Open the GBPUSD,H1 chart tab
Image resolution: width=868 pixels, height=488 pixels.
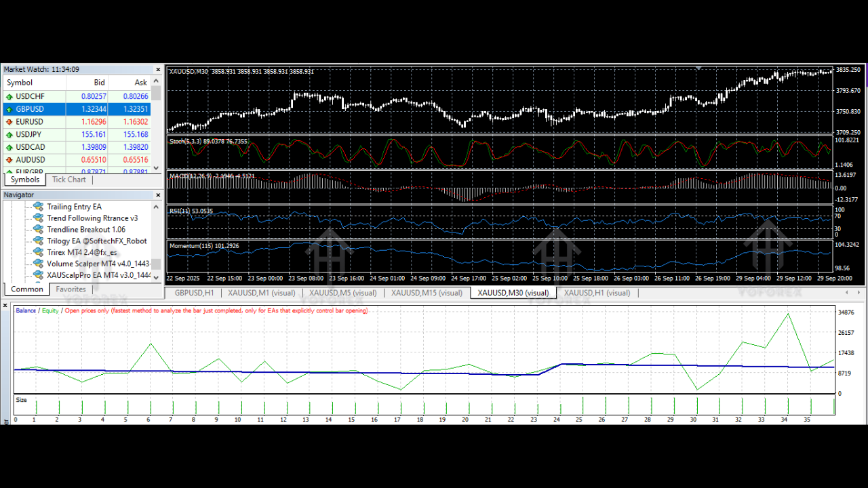tap(193, 293)
